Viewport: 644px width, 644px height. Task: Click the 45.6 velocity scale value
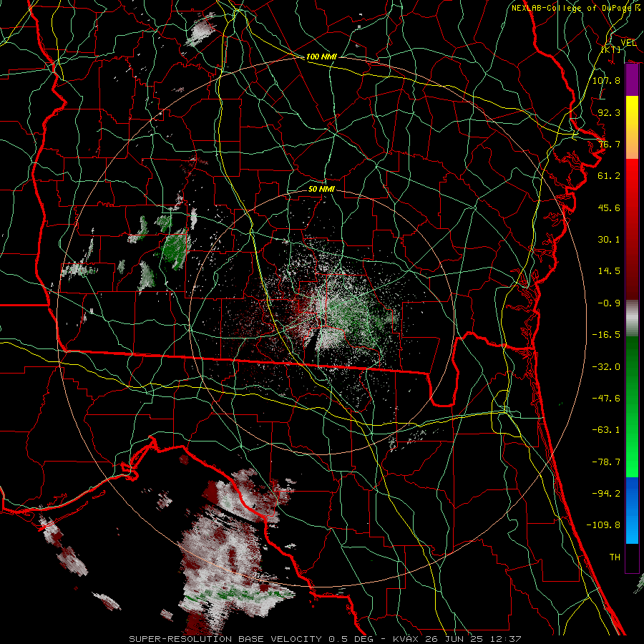(x=609, y=208)
